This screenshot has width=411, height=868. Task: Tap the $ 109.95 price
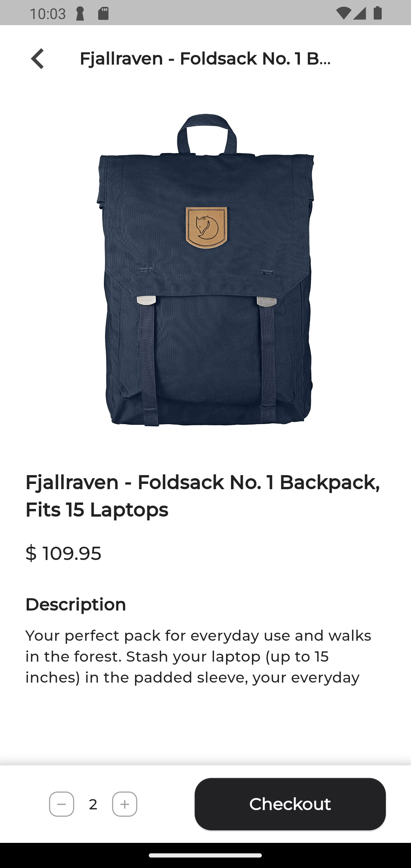coord(63,553)
